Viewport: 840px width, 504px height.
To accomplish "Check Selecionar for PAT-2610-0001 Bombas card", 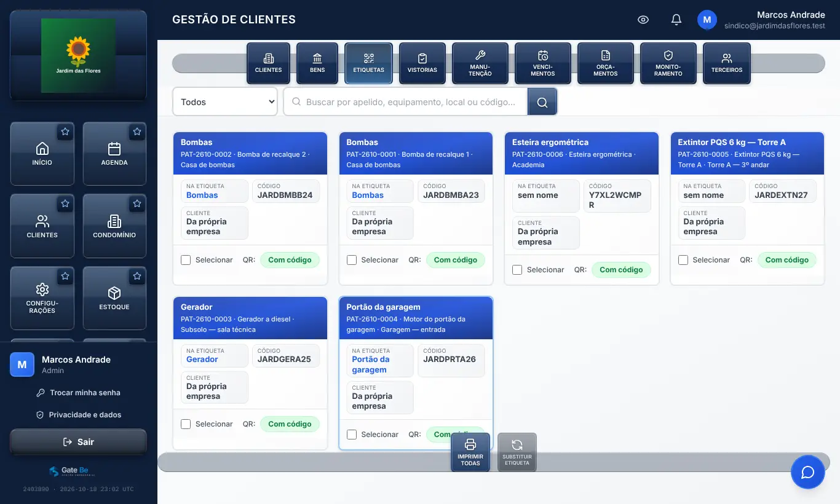I will pyautogui.click(x=352, y=260).
